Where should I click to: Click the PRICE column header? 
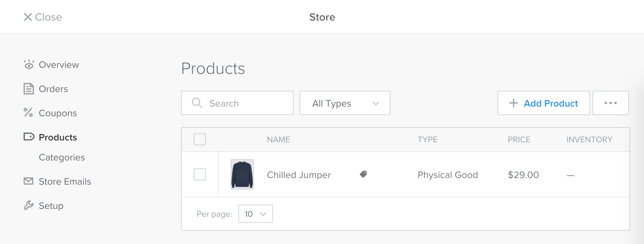click(519, 140)
